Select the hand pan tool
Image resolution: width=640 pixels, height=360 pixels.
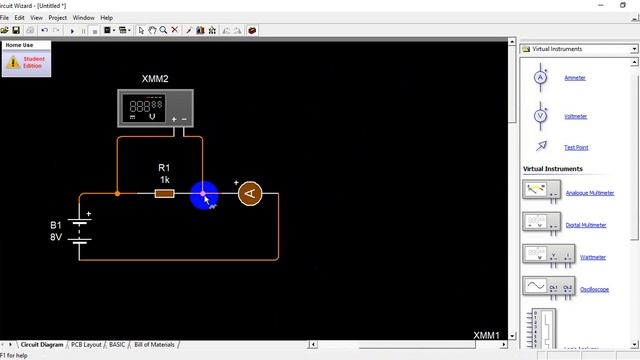[x=152, y=30]
